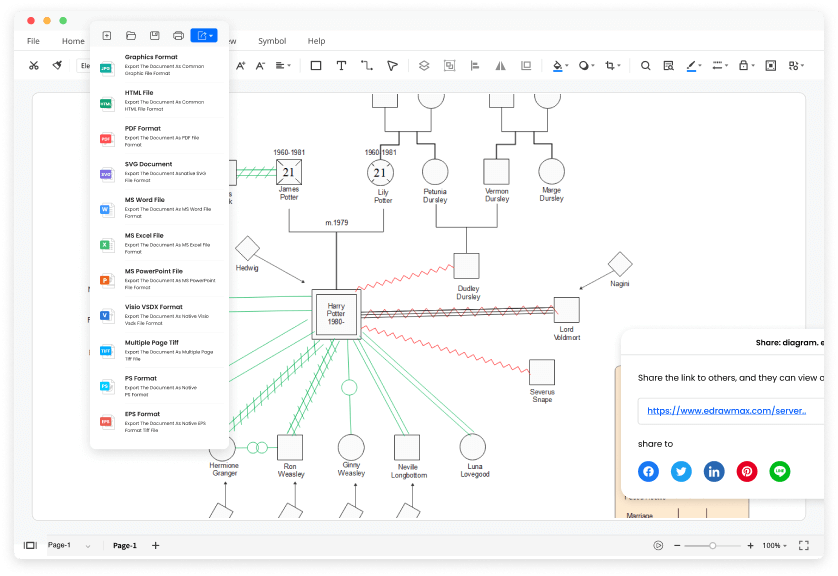Switch to the Page-1 tab
The height and width of the screenshot is (576, 838).
[x=125, y=545]
